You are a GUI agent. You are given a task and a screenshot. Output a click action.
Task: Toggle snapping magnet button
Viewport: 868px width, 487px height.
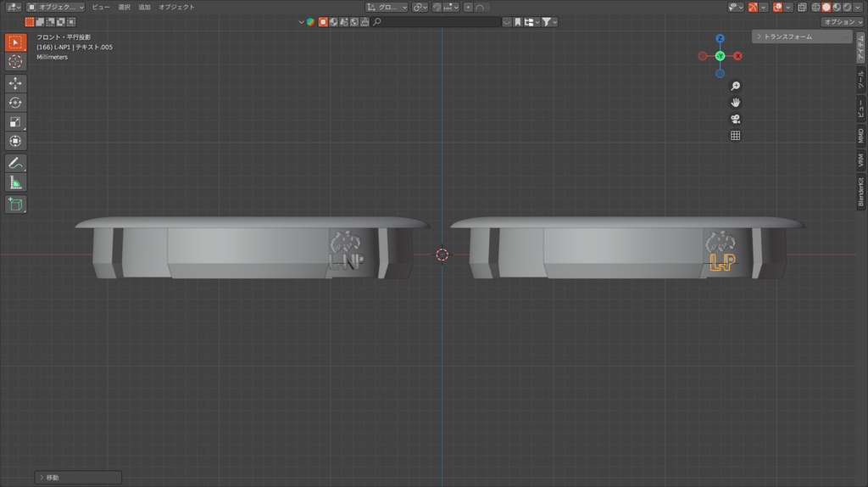point(437,7)
